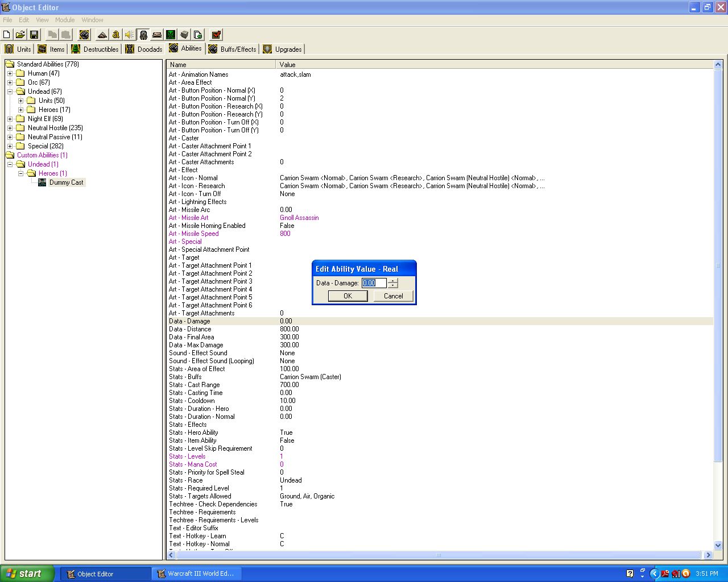Open the File menu
This screenshot has height=582, width=728.
pyautogui.click(x=7, y=20)
